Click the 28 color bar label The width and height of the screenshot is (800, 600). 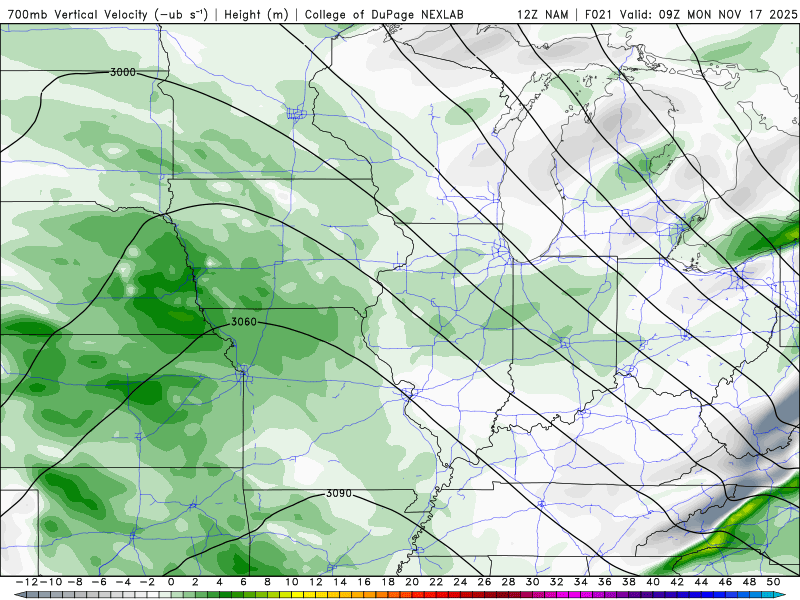tap(508, 582)
